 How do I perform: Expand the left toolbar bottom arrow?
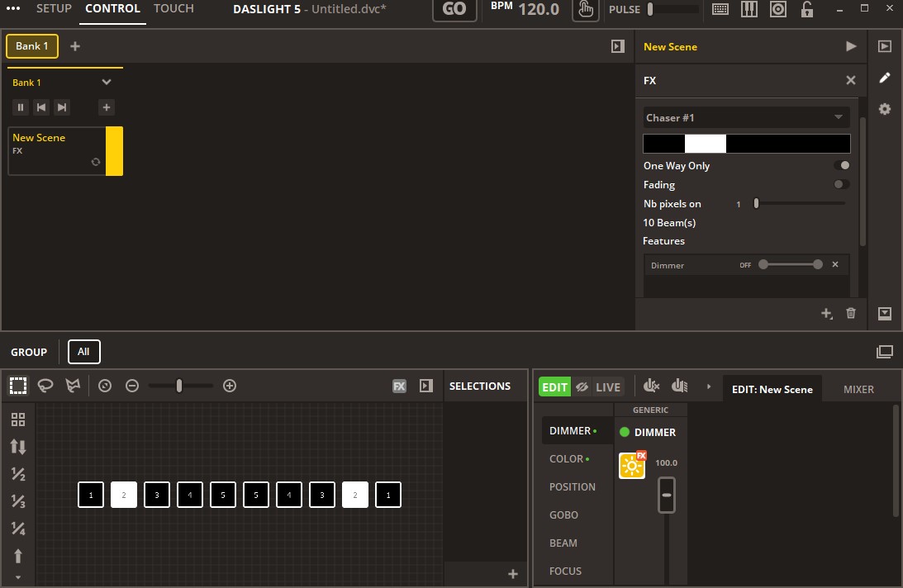tap(18, 577)
